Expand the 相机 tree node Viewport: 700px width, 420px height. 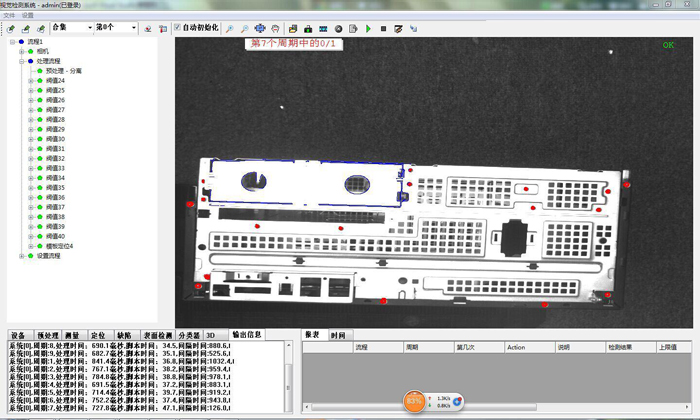pyautogui.click(x=21, y=51)
